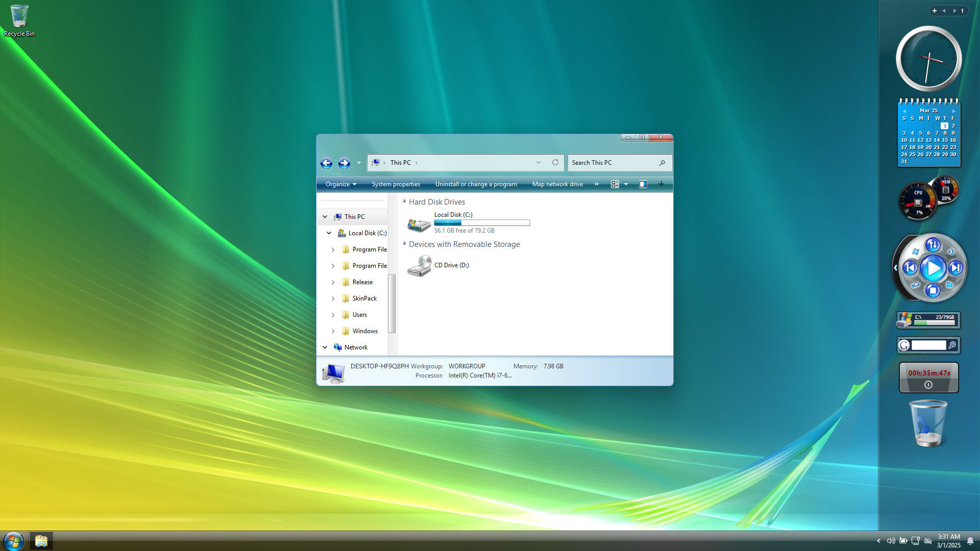
Task: Open volume icon in system tray
Action: tap(891, 541)
